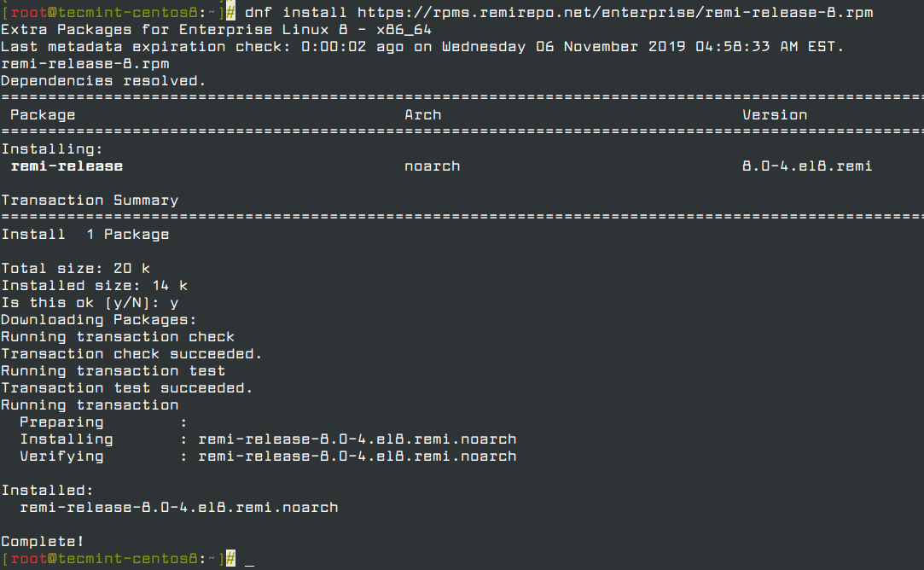Click the noarch value in the Arch column
Image resolution: width=924 pixels, height=570 pixels.
(432, 166)
